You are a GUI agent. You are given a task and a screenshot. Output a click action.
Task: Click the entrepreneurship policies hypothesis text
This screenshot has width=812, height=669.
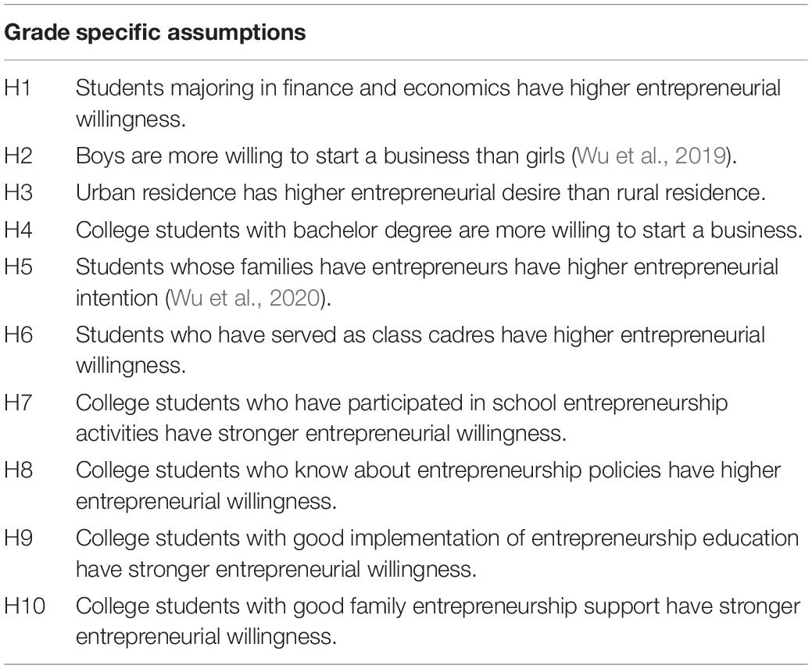428,485
